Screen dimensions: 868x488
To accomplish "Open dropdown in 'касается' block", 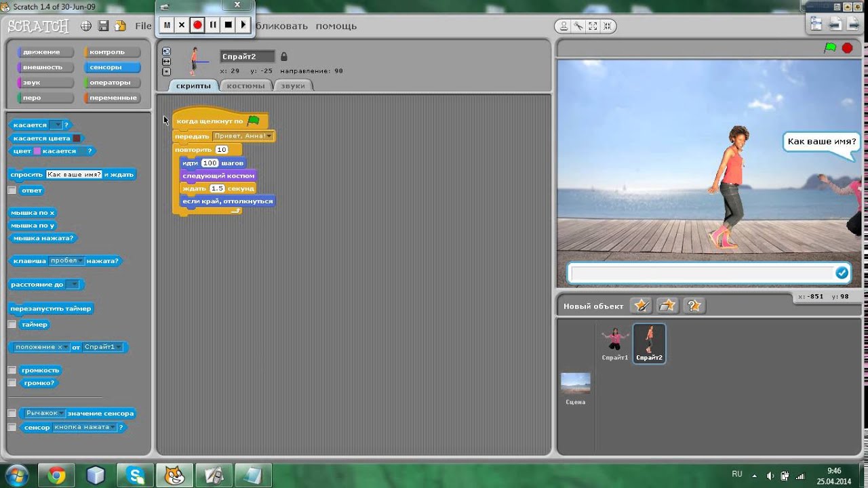I will (x=56, y=125).
